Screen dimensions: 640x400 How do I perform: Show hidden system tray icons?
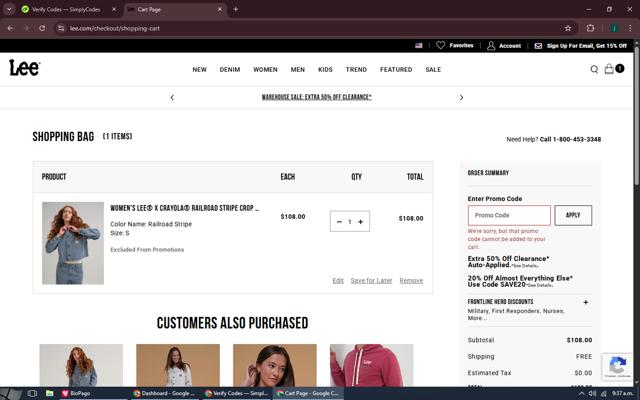[581, 393]
